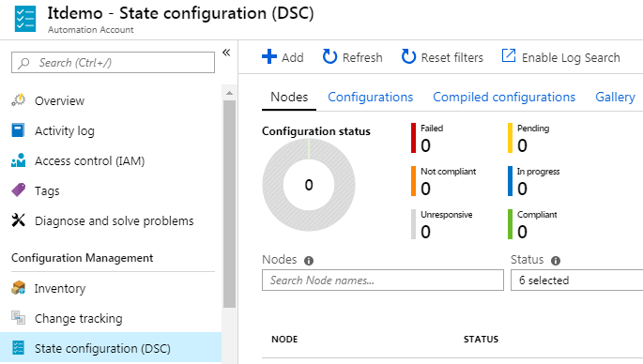Click the plus icon beside Add

tap(269, 56)
